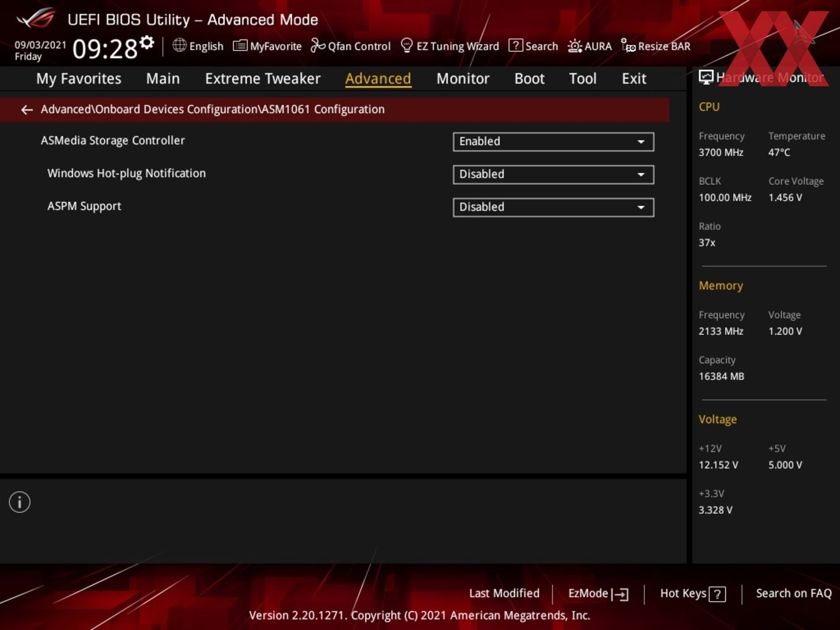840x630 pixels.
Task: Click the Search question mark icon
Action: [x=515, y=46]
